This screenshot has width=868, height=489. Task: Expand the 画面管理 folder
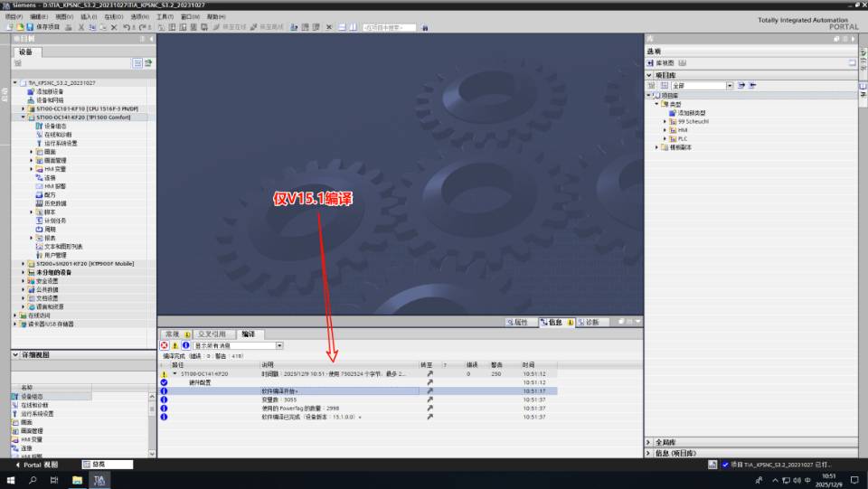[x=31, y=160]
